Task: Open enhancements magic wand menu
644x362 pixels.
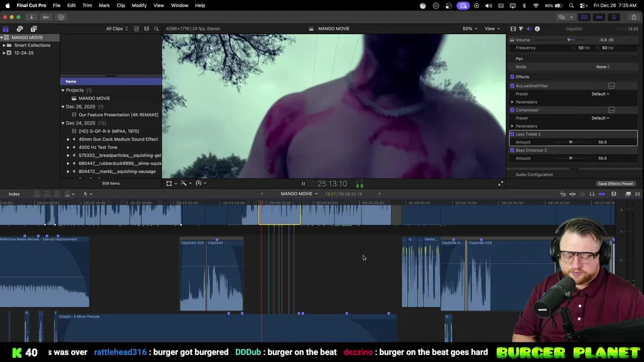Action: coord(186,184)
